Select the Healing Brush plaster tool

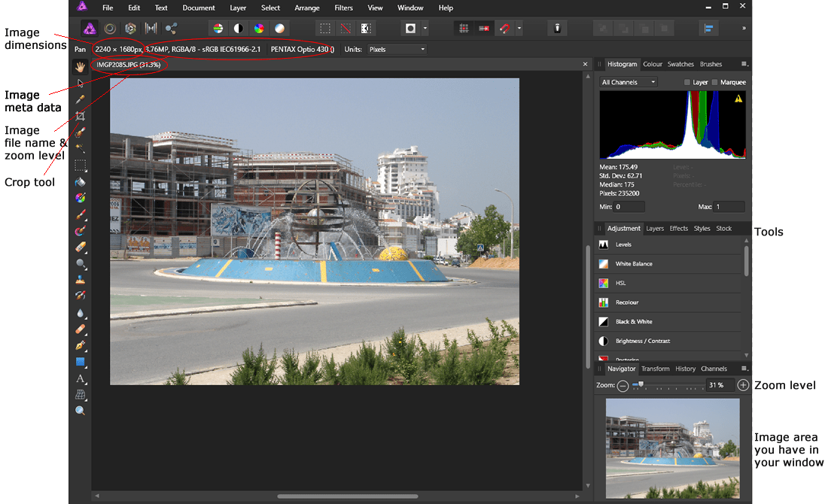81,329
